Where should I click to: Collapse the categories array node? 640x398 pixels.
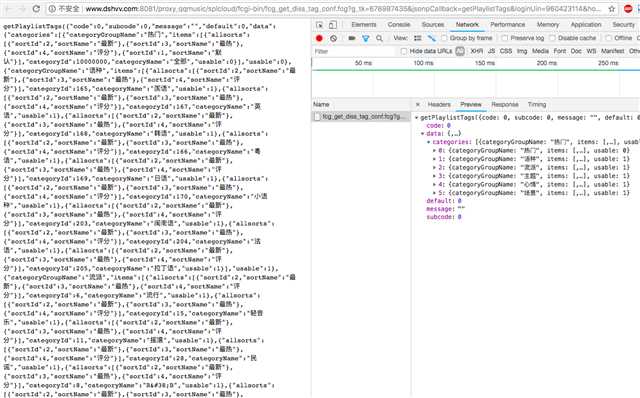429,142
